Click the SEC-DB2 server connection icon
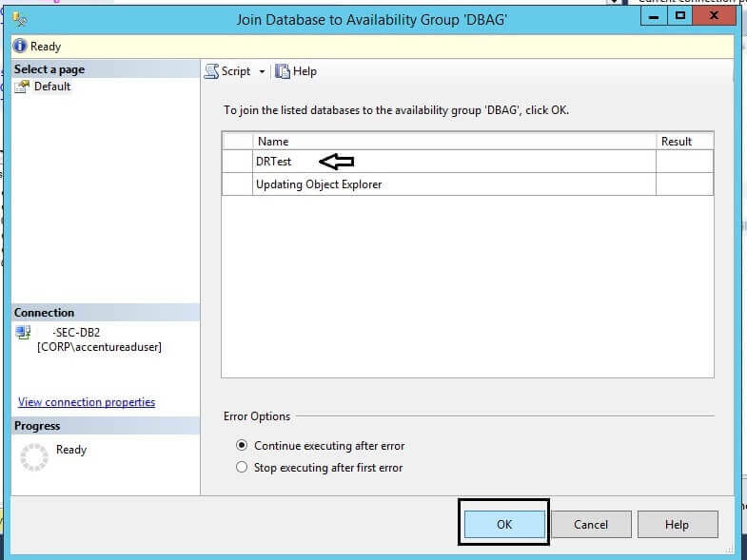The image size is (747, 560). point(24,332)
